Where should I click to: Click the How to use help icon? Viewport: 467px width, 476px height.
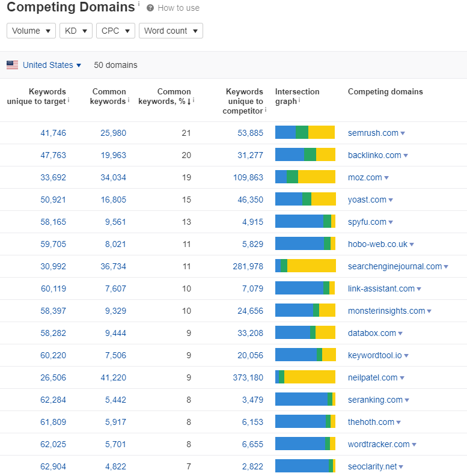[x=150, y=8]
